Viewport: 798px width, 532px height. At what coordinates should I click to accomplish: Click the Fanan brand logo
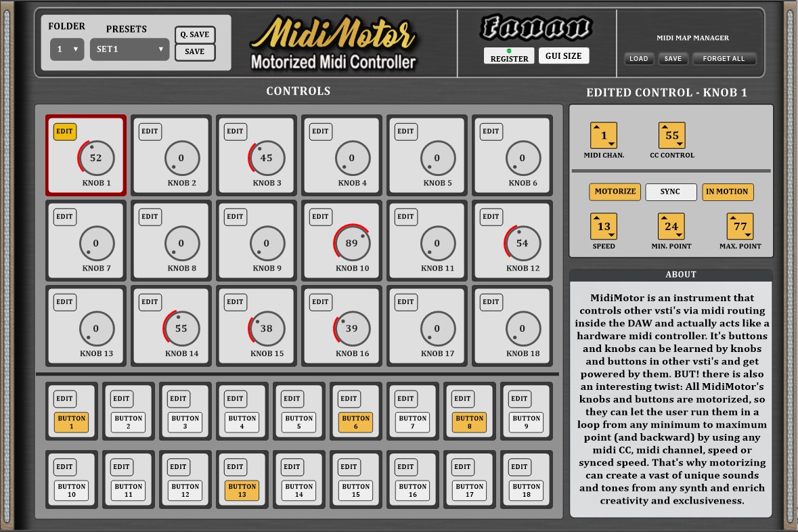click(x=538, y=27)
